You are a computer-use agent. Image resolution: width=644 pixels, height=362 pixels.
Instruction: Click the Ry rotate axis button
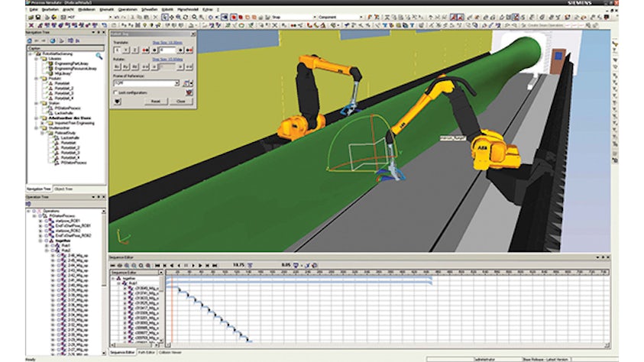(x=126, y=66)
